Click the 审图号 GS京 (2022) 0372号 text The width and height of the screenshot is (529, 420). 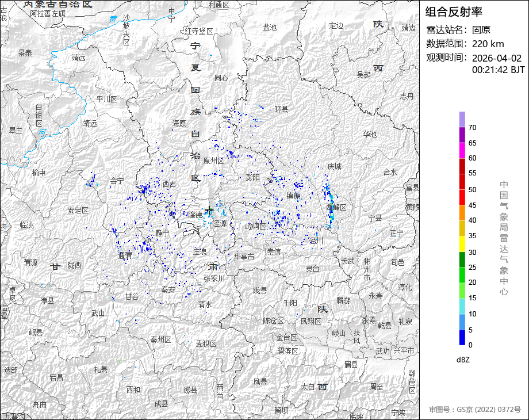[475, 410]
